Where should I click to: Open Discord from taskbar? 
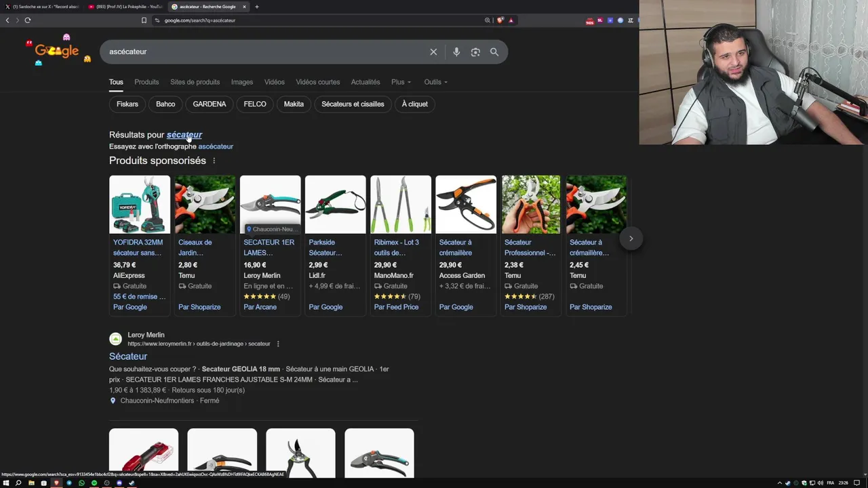pyautogui.click(x=119, y=483)
